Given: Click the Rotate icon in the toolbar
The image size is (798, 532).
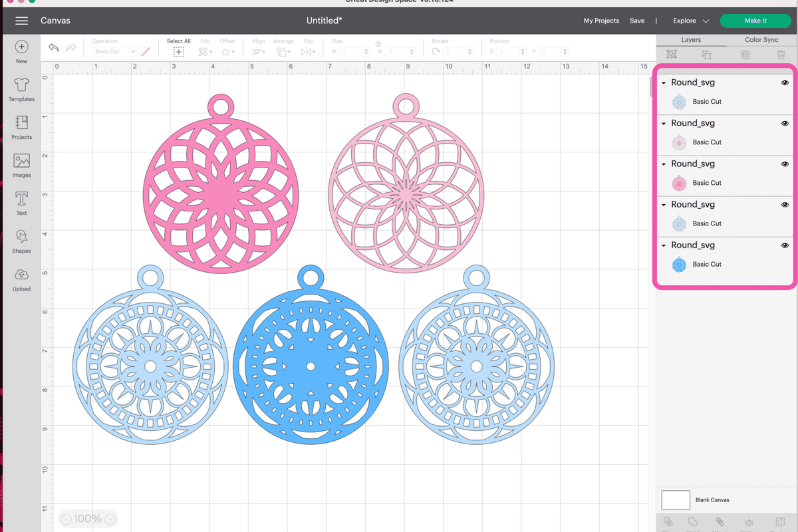Looking at the screenshot, I should tap(436, 51).
